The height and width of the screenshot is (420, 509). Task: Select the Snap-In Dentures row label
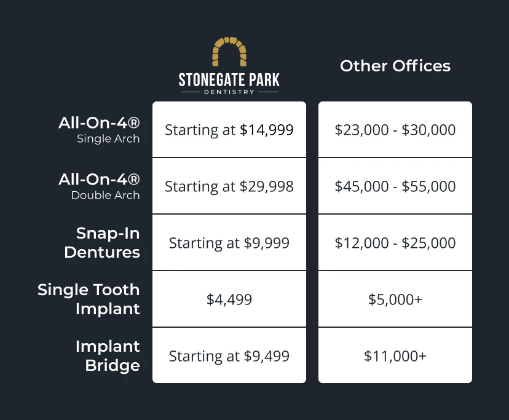[102, 243]
